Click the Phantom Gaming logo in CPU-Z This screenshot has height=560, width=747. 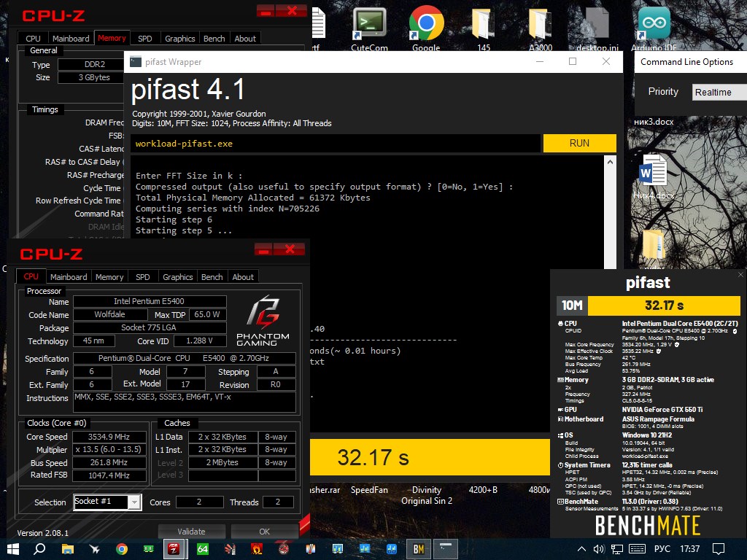pos(263,321)
